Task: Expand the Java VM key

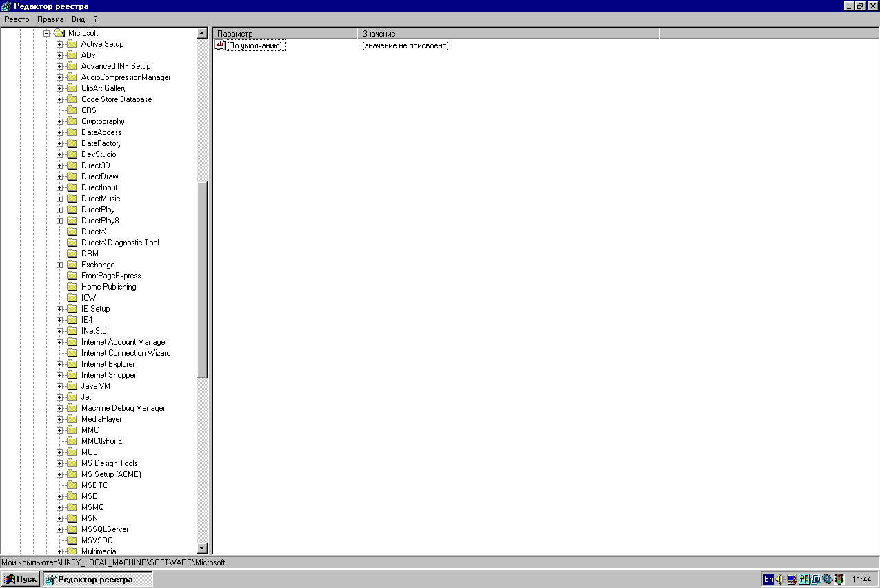Action: [60, 386]
